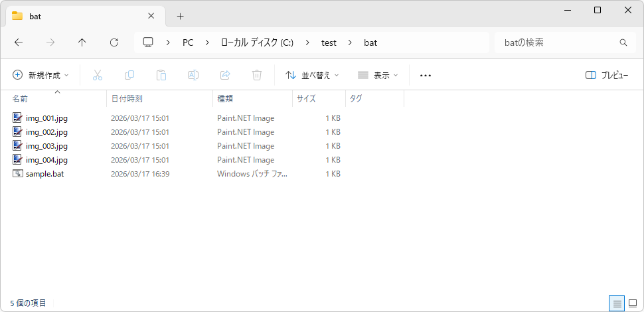Click the Rename icon in toolbar
Image resolution: width=644 pixels, height=312 pixels.
coord(193,75)
